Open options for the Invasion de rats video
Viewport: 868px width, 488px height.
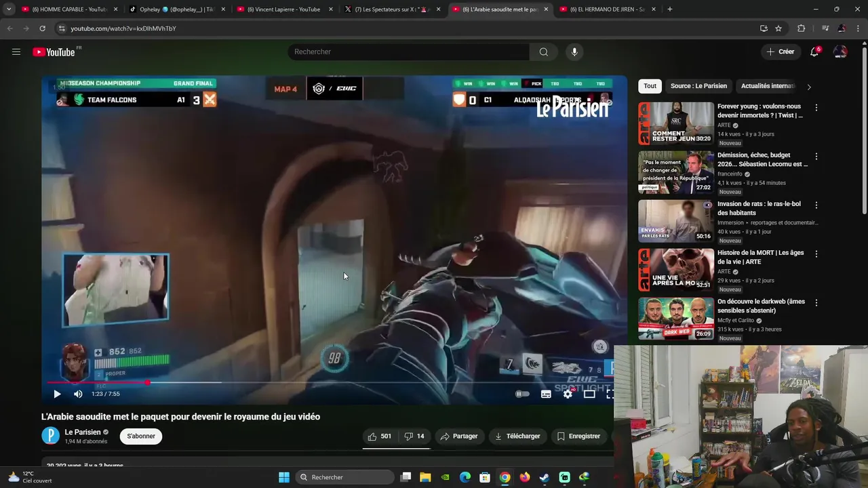pos(816,205)
